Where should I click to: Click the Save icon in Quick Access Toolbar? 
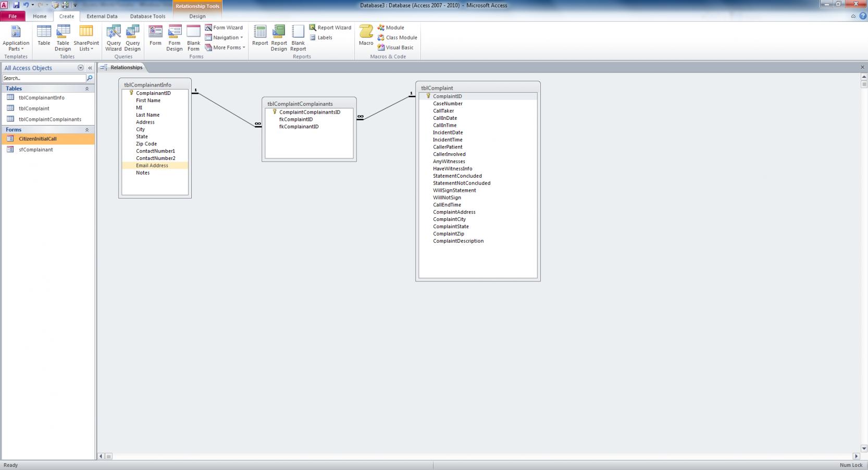(16, 5)
